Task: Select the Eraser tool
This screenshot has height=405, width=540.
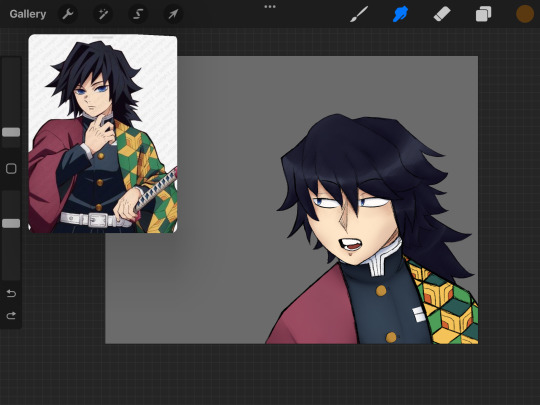Action: pos(442,14)
